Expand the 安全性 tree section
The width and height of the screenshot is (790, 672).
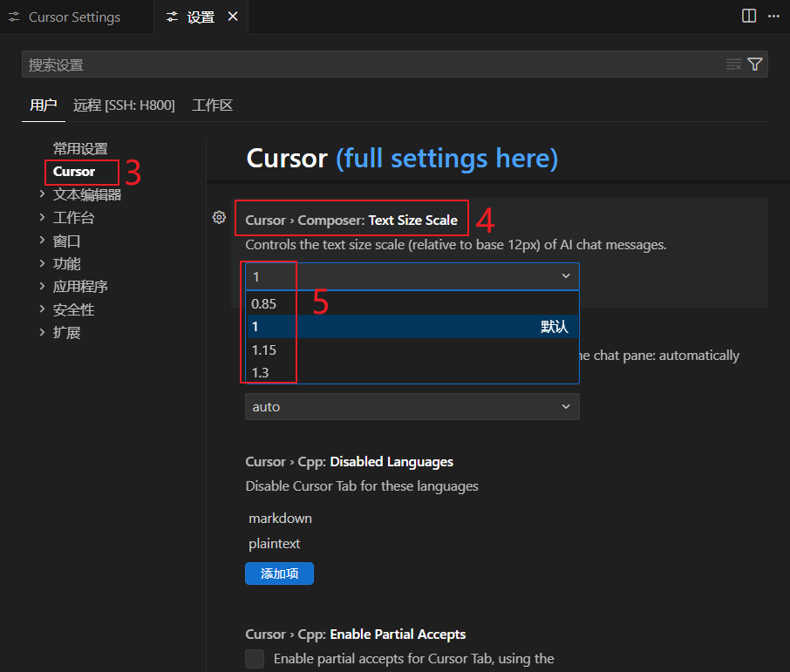coord(43,309)
